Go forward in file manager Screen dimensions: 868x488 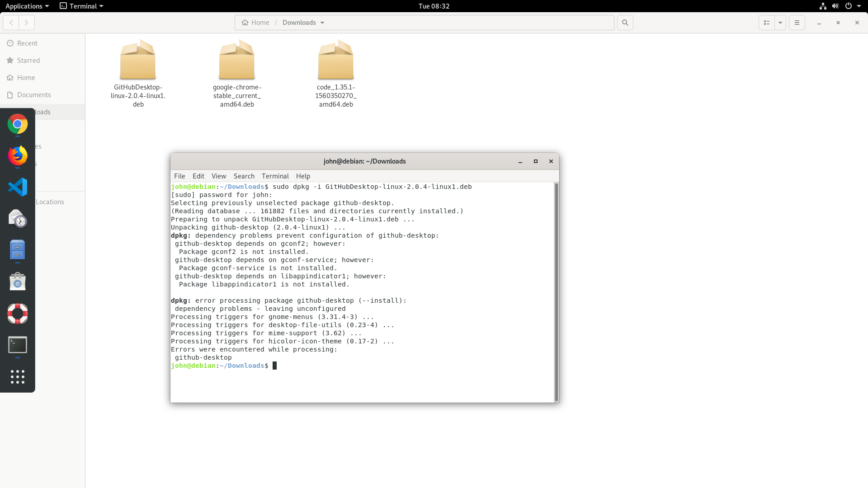[x=27, y=23]
